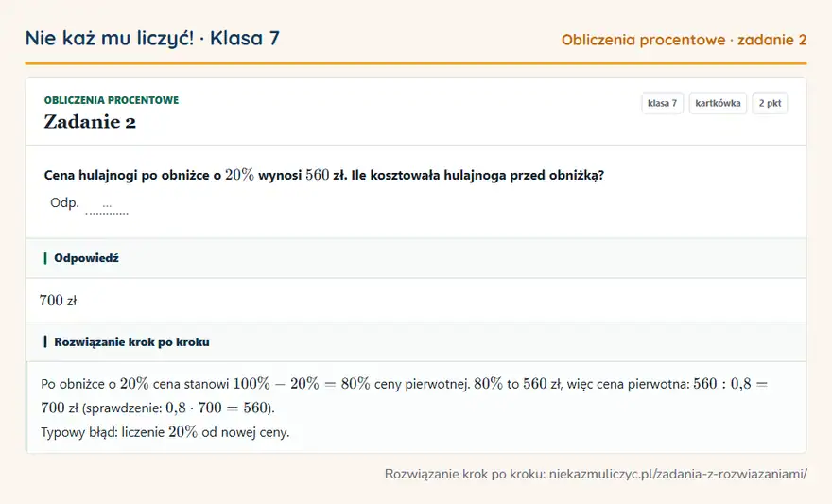Click the 'kartkówka' tag
832x504 pixels.
[718, 103]
